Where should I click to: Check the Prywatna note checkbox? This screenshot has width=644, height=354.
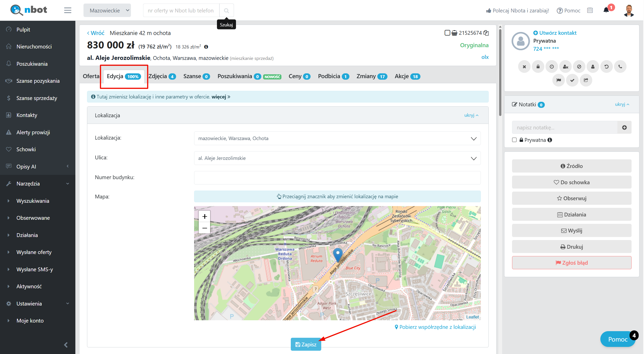click(514, 140)
